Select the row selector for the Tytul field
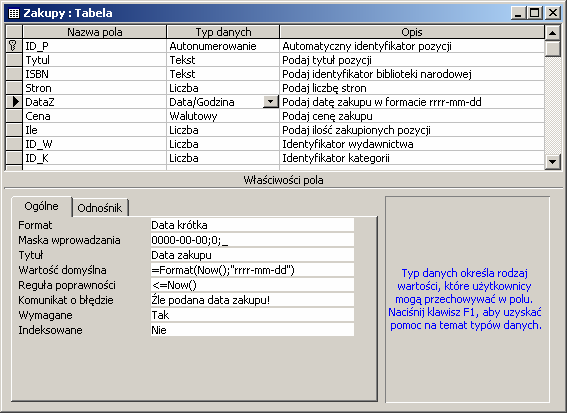Viewport: 567px width, 413px height. 14,60
